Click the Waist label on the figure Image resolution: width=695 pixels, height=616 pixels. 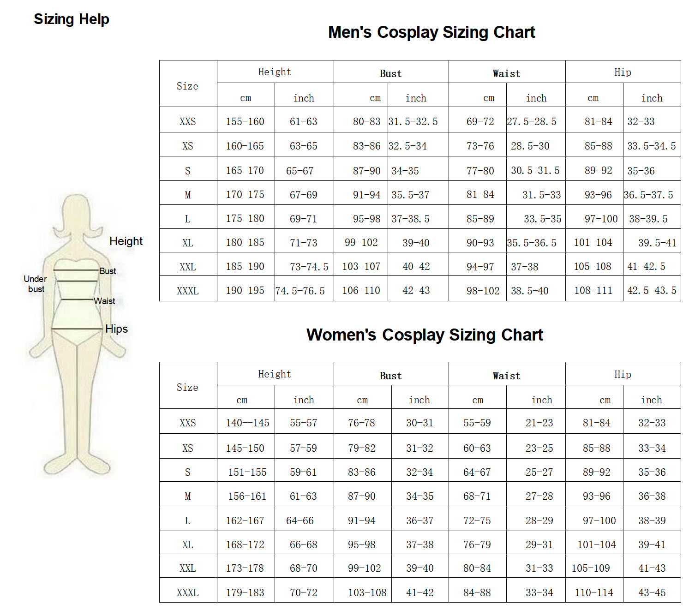coord(105,301)
